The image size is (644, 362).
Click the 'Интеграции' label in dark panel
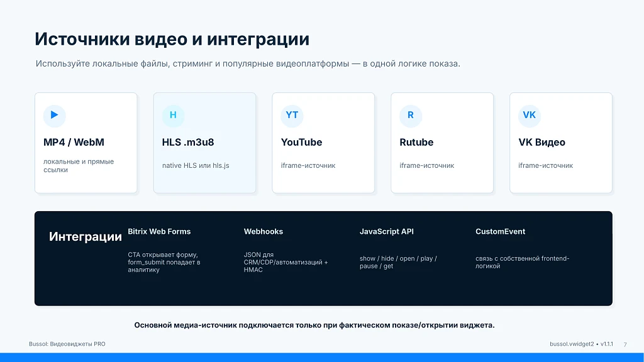(x=86, y=237)
